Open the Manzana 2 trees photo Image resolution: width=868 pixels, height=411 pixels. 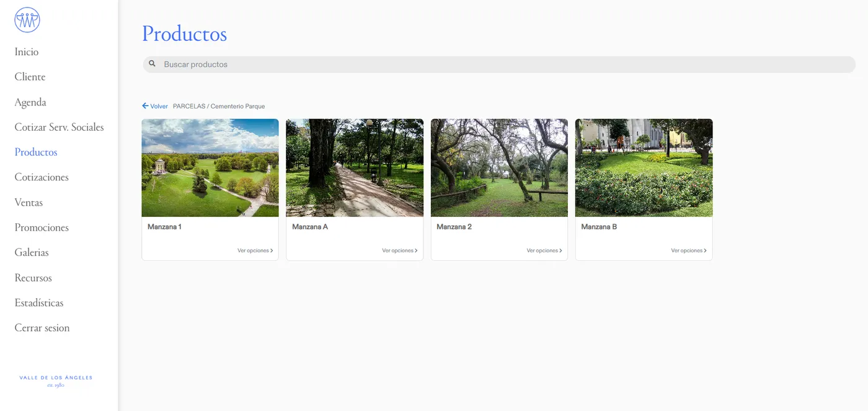499,168
